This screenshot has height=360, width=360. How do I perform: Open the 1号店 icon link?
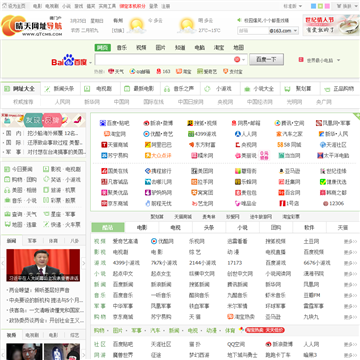282,203
